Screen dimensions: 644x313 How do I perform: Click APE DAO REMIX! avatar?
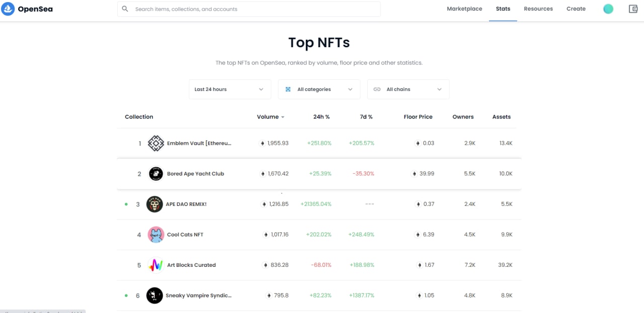coord(154,204)
